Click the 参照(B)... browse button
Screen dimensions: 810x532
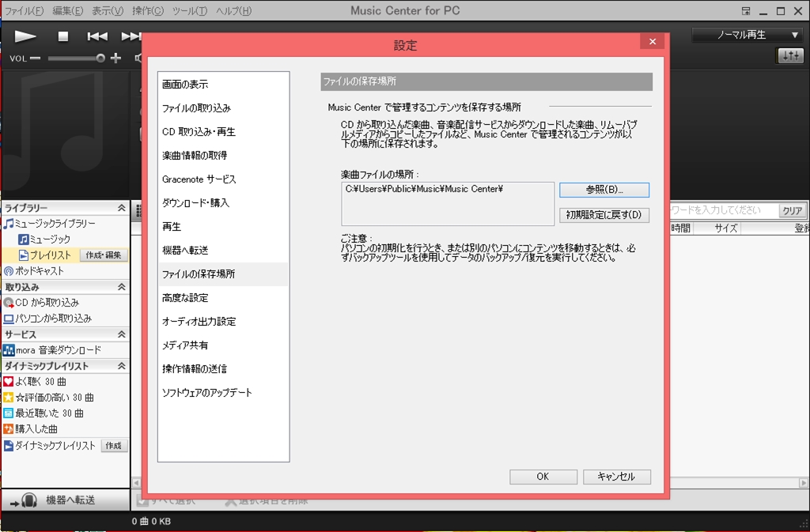(x=604, y=190)
